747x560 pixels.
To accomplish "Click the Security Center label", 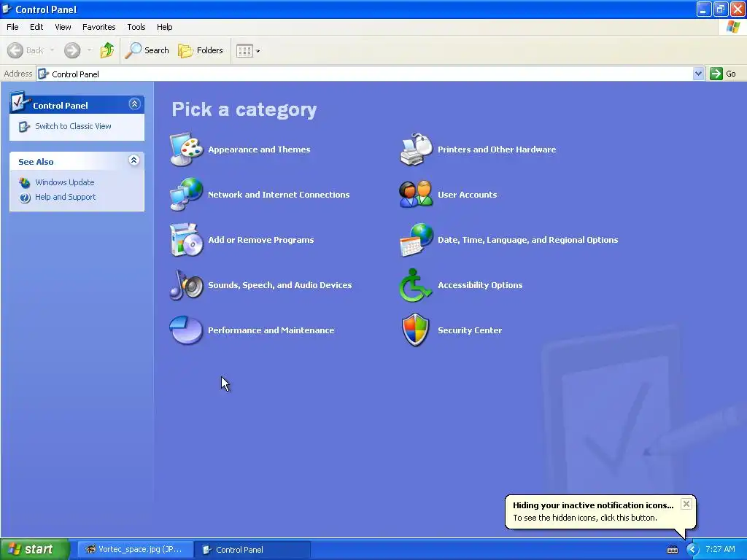I will [470, 330].
